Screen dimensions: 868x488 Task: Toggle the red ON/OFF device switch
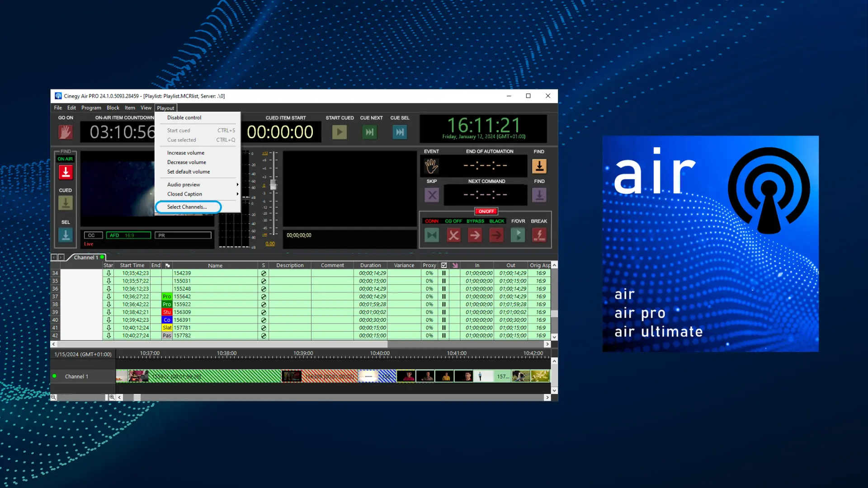(x=486, y=211)
